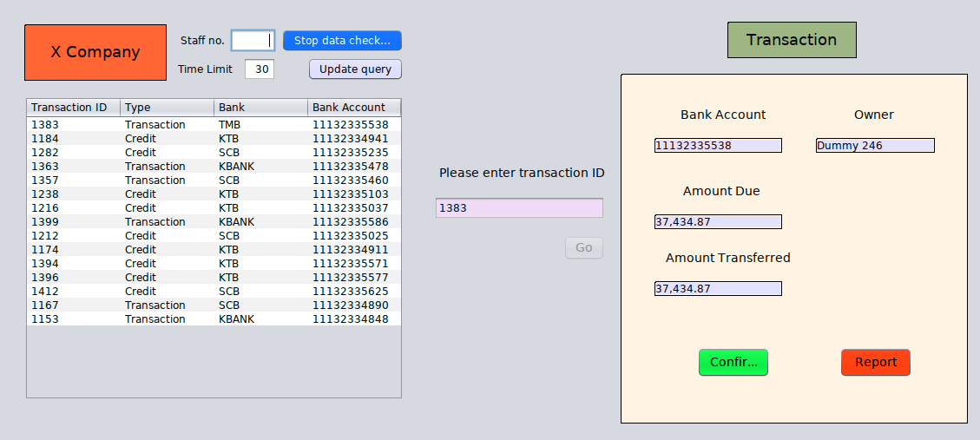Click the TMB bank cell
The height and width of the screenshot is (440, 980).
point(260,125)
